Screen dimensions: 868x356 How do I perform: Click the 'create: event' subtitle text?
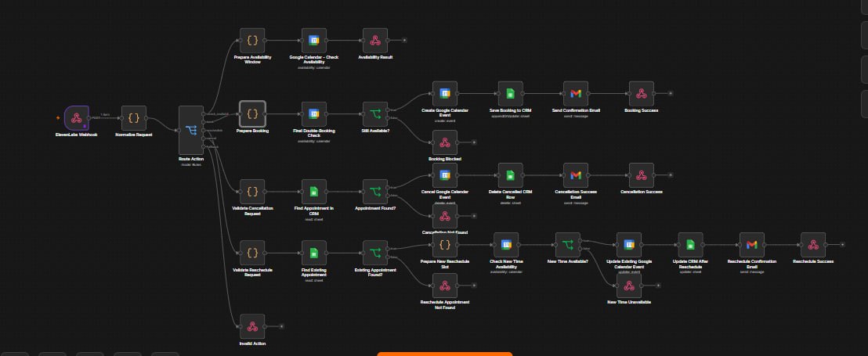point(444,120)
